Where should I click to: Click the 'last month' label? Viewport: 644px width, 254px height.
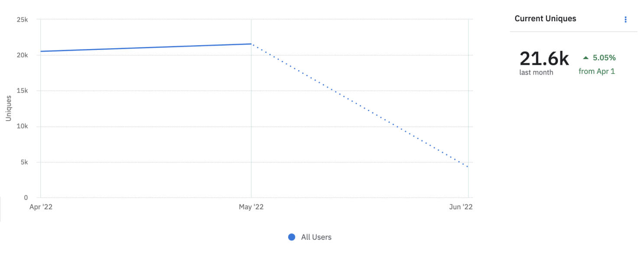pyautogui.click(x=536, y=73)
